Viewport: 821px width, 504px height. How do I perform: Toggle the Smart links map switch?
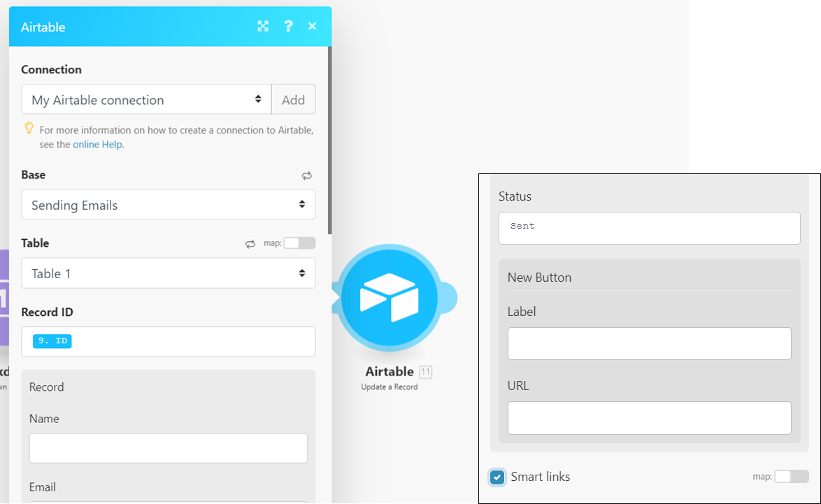tap(791, 476)
